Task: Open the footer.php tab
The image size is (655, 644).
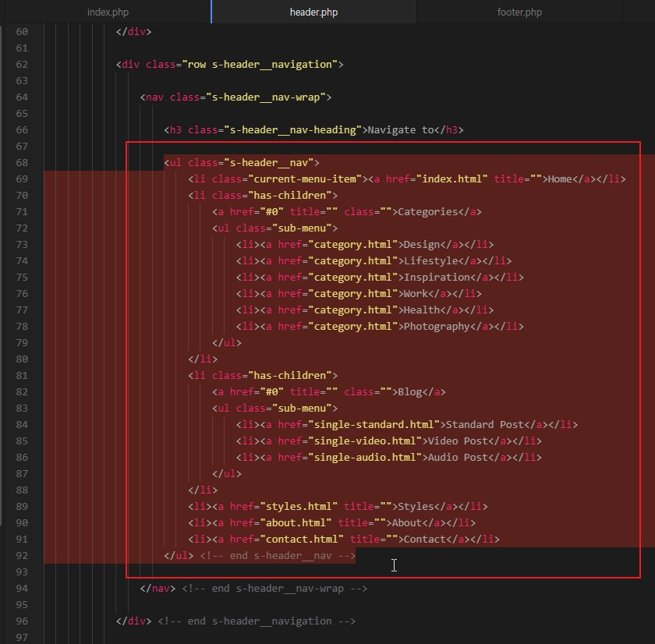Action: coord(519,12)
